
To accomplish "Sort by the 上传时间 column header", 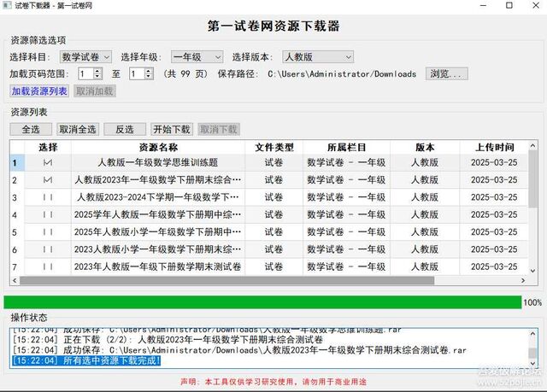I will point(493,147).
